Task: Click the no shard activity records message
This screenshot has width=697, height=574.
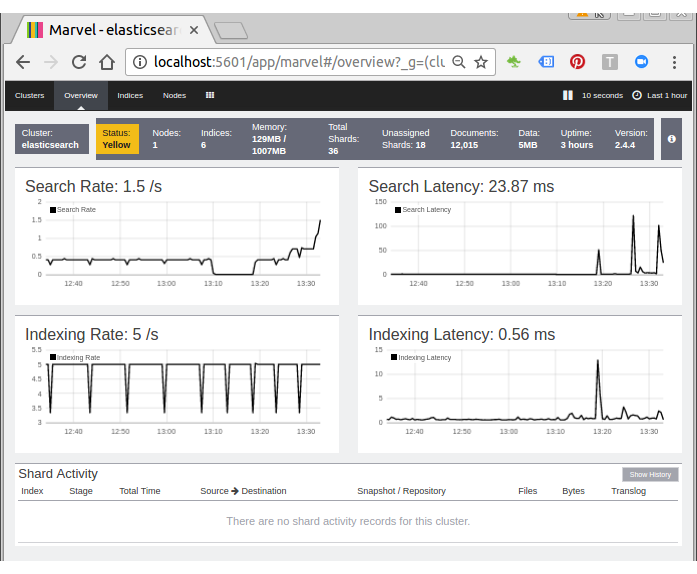Action: click(x=348, y=521)
